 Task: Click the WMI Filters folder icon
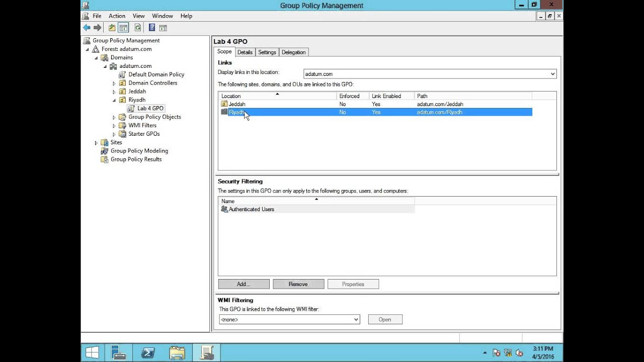click(122, 125)
